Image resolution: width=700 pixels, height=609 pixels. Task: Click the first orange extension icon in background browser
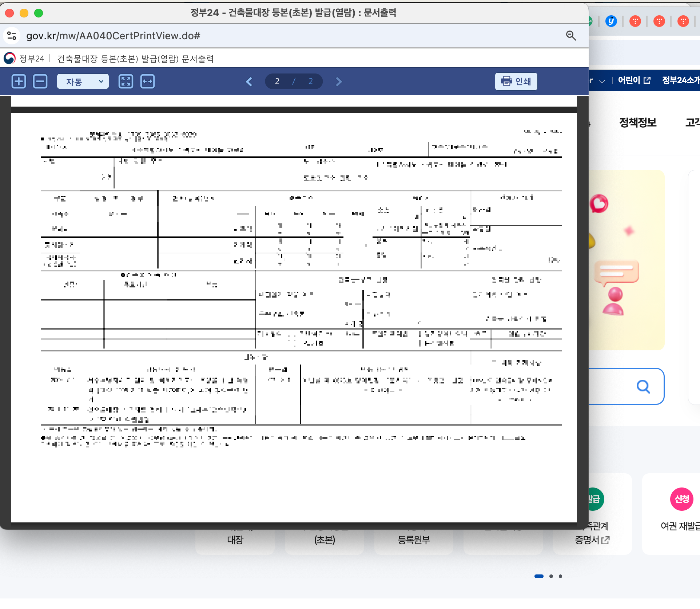pyautogui.click(x=635, y=21)
